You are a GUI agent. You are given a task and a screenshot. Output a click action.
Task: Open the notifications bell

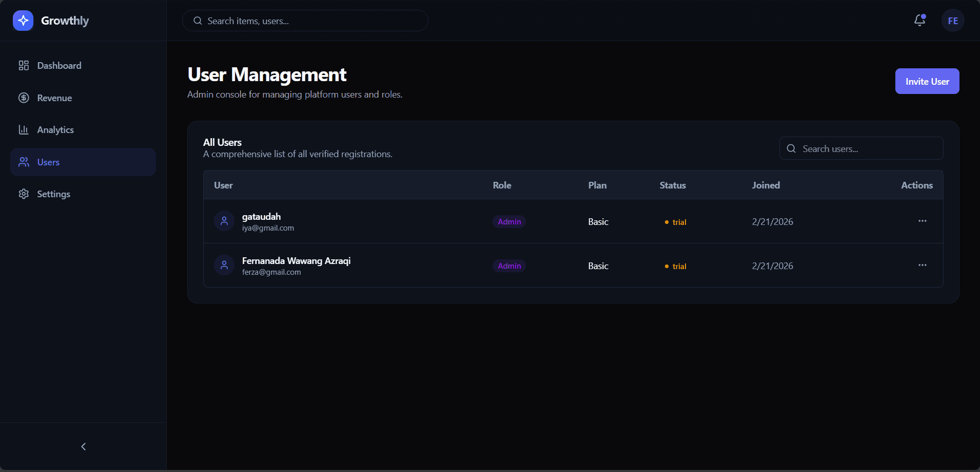click(x=919, y=21)
